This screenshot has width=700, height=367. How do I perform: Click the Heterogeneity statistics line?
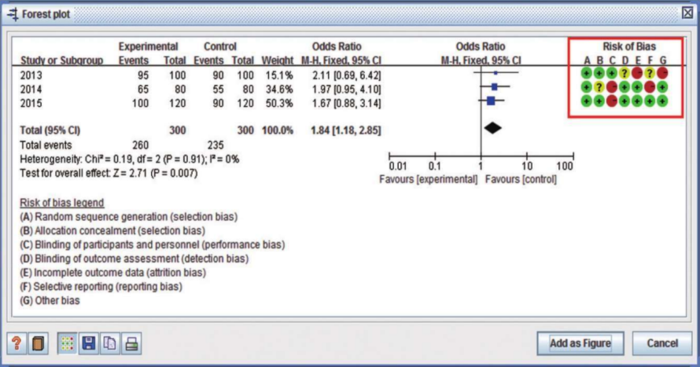click(129, 159)
